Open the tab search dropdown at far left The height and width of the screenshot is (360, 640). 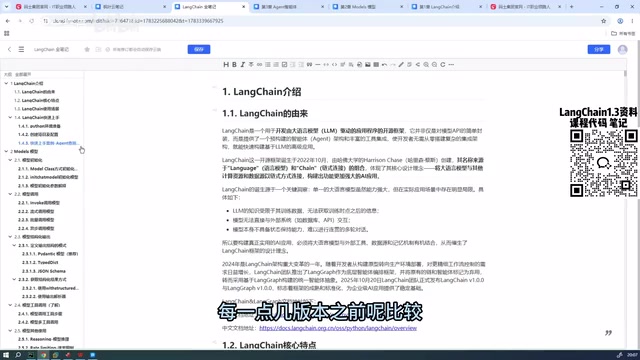click(6, 7)
